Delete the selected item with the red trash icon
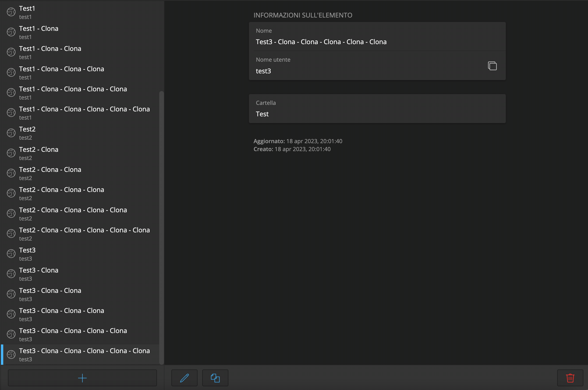This screenshot has width=588, height=390. 570,378
